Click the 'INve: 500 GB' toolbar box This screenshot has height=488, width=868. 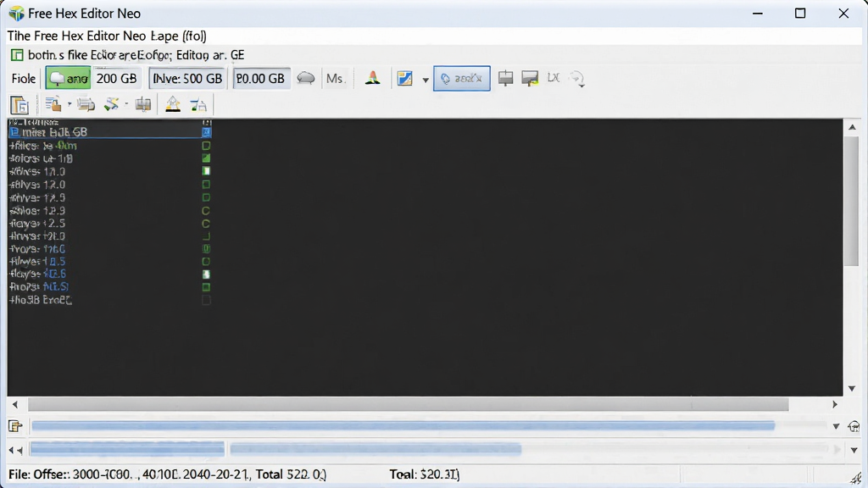pyautogui.click(x=187, y=79)
